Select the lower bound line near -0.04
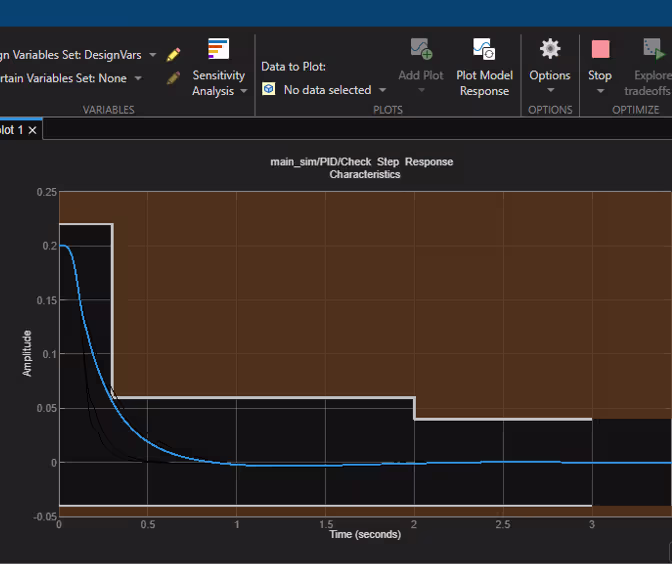Viewport: 672px width, 564px height. pyautogui.click(x=326, y=506)
